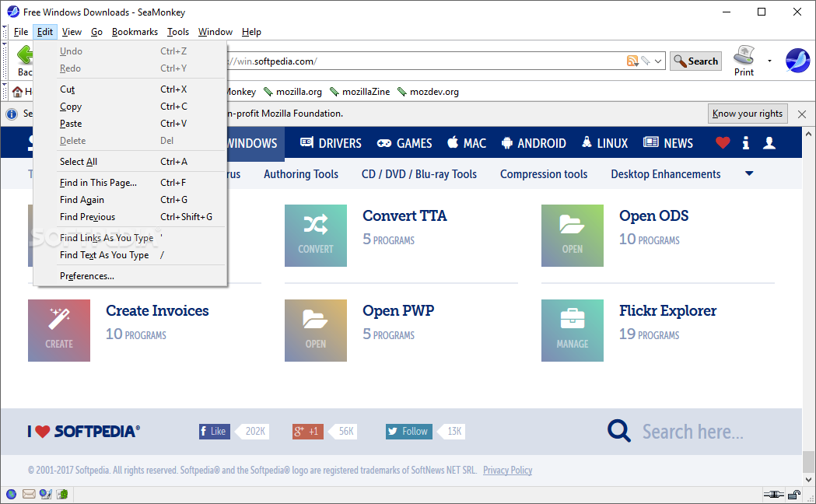Open the mozdev.org bookmark
The height and width of the screenshot is (504, 816).
click(428, 92)
